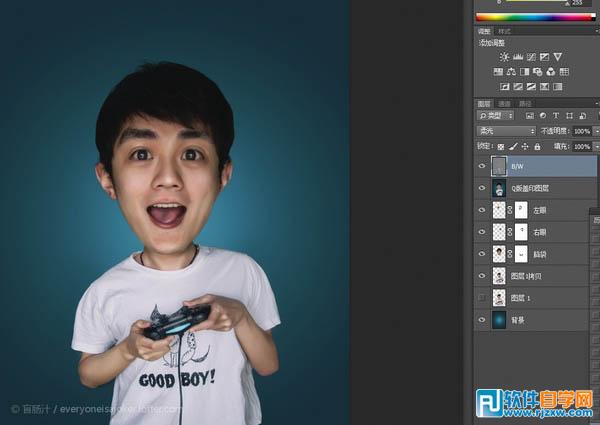Hide the 背景 layer
The height and width of the screenshot is (425, 600).
point(482,320)
